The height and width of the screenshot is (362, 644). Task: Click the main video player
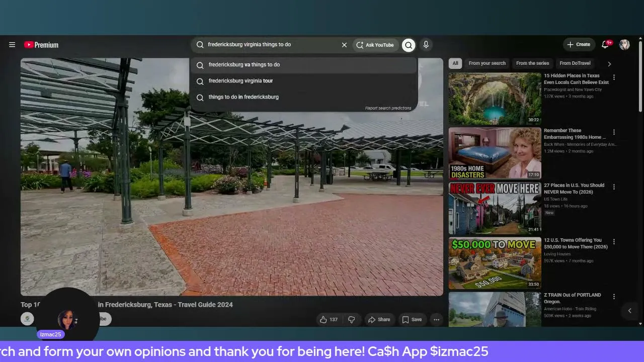point(232,177)
